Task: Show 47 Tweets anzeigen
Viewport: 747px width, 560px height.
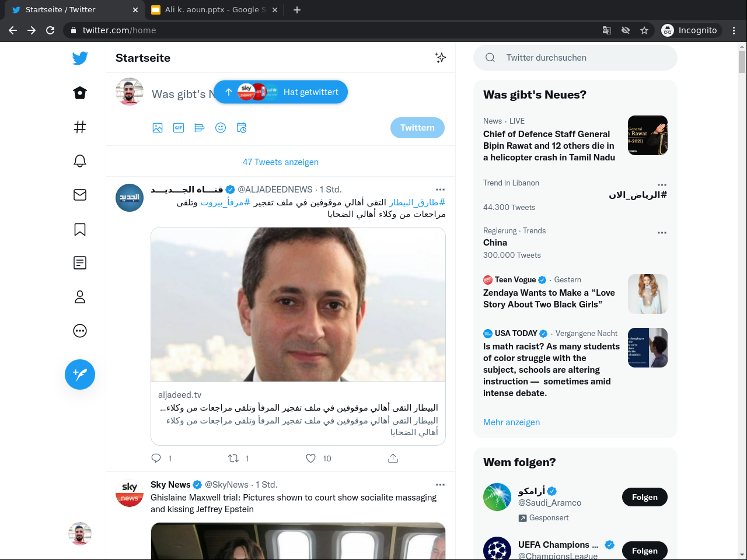Action: (x=281, y=162)
